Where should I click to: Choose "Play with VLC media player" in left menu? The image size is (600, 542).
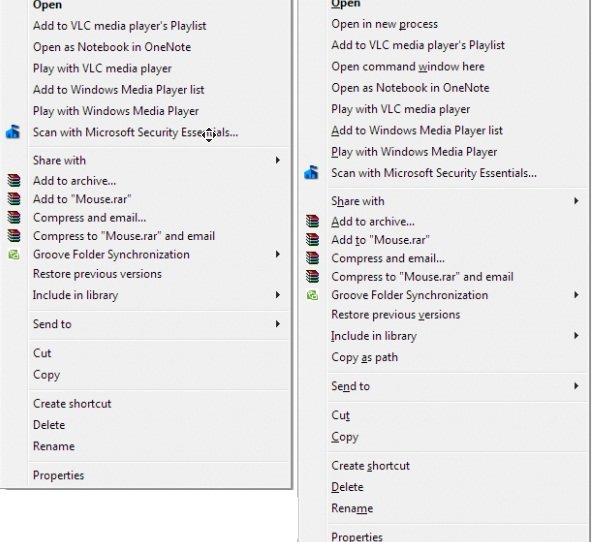tap(102, 68)
